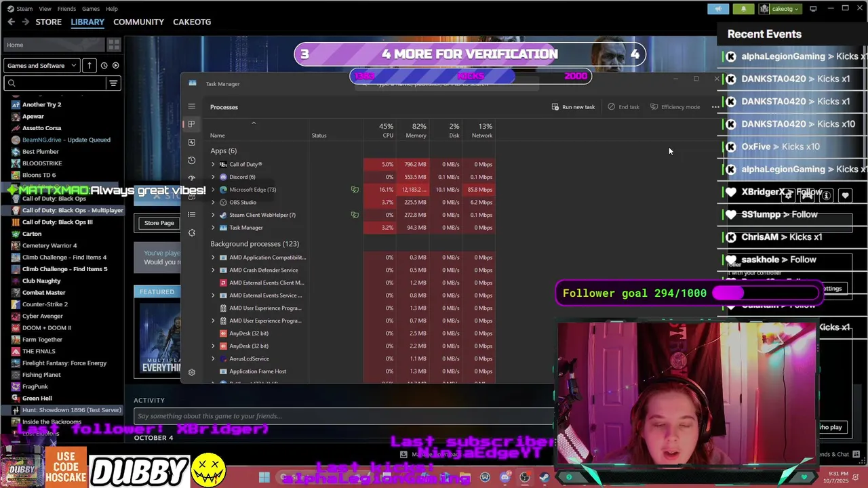This screenshot has height=488, width=868.
Task: Open Steam announcements megaphone icon
Action: pyautogui.click(x=718, y=9)
